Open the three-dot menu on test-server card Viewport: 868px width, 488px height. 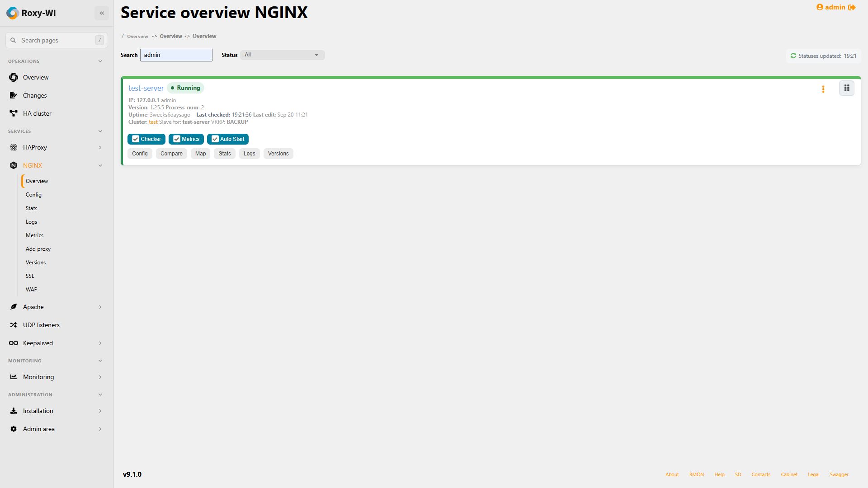coord(823,89)
